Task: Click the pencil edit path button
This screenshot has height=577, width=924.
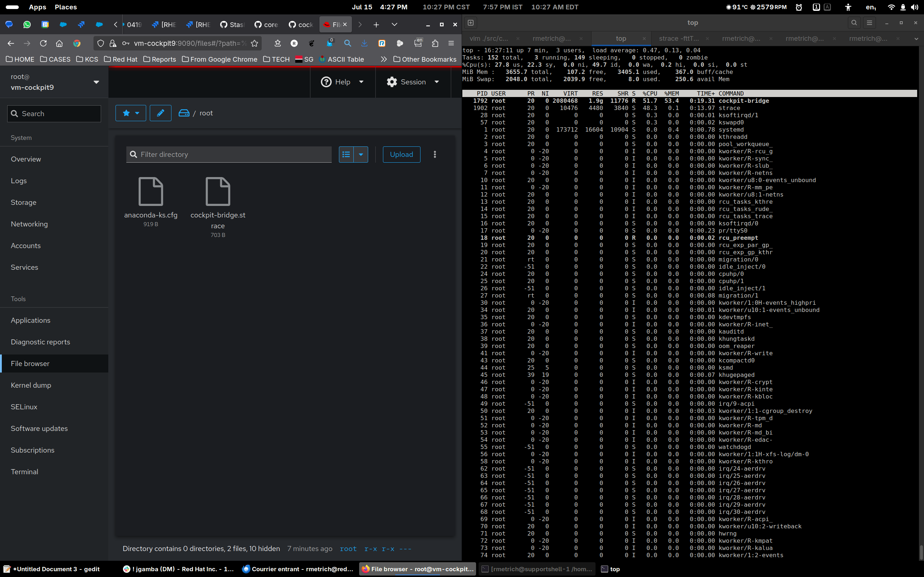Action: [x=160, y=113]
